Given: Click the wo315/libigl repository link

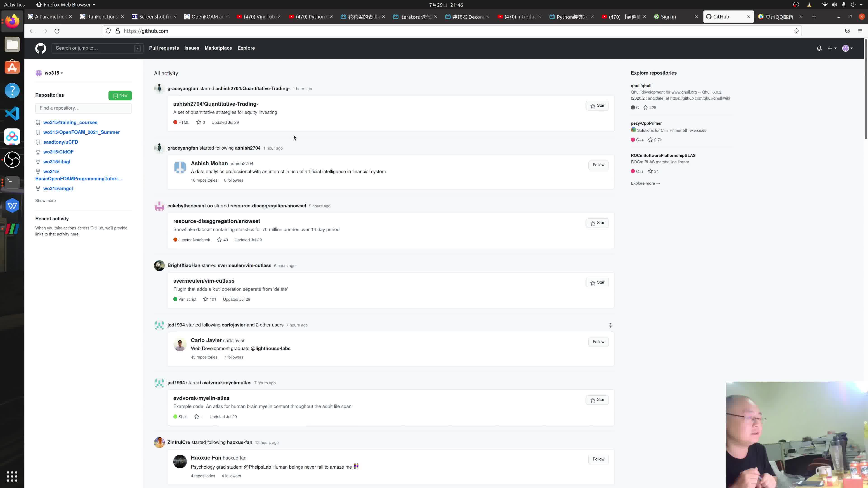Looking at the screenshot, I should pyautogui.click(x=57, y=162).
